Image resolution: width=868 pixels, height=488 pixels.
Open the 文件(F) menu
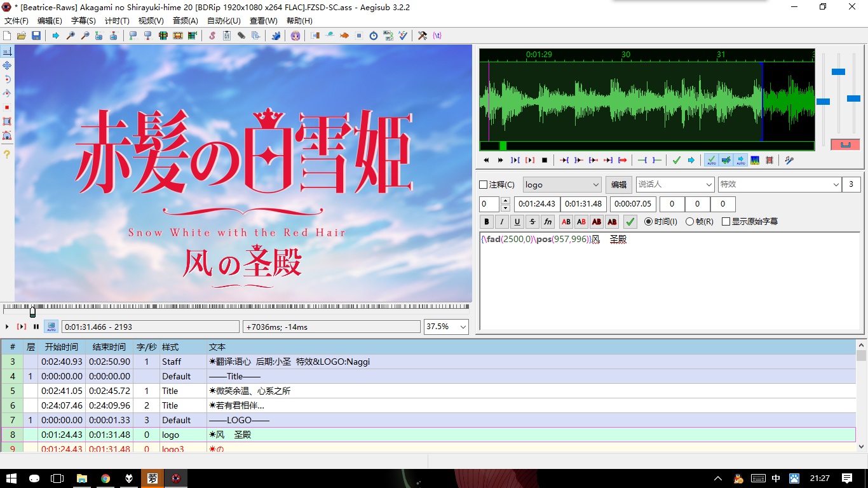(17, 21)
